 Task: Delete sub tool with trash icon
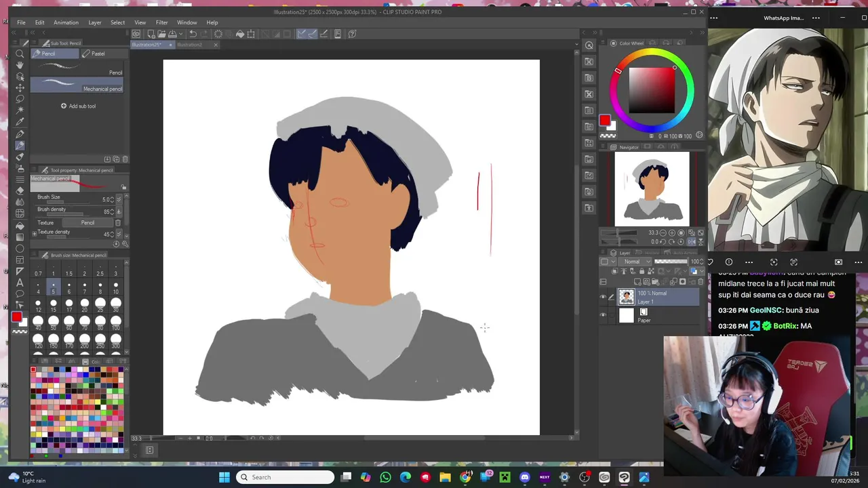pos(125,159)
